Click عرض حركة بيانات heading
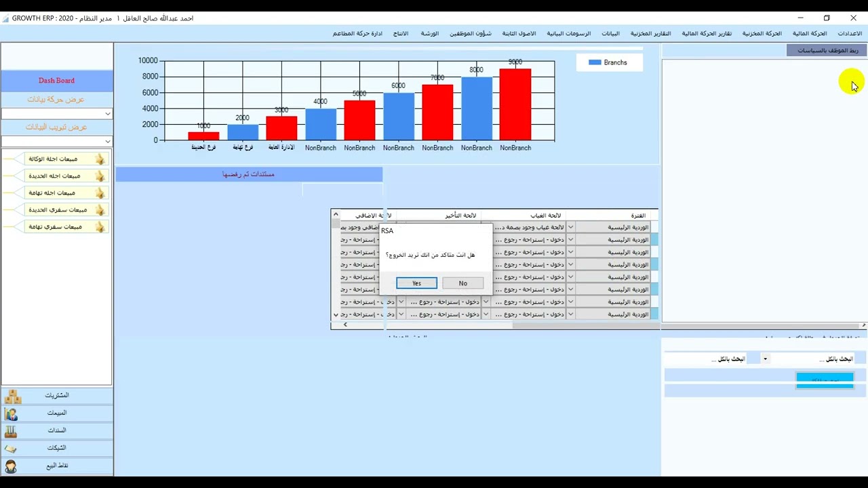 click(56, 100)
